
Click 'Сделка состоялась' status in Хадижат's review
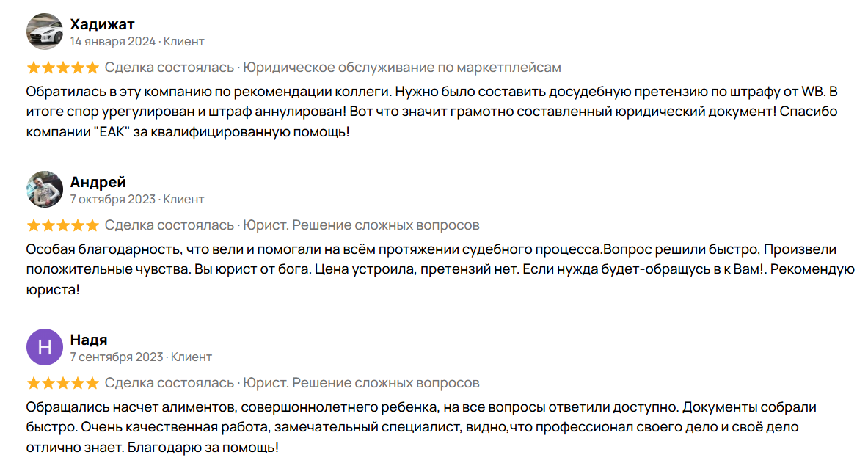coord(169,68)
